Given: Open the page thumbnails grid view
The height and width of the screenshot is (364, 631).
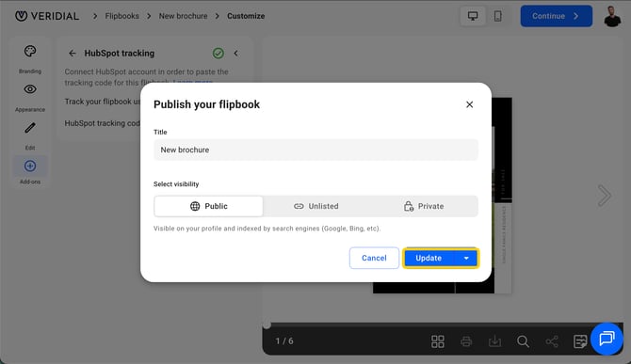Looking at the screenshot, I should coord(437,341).
